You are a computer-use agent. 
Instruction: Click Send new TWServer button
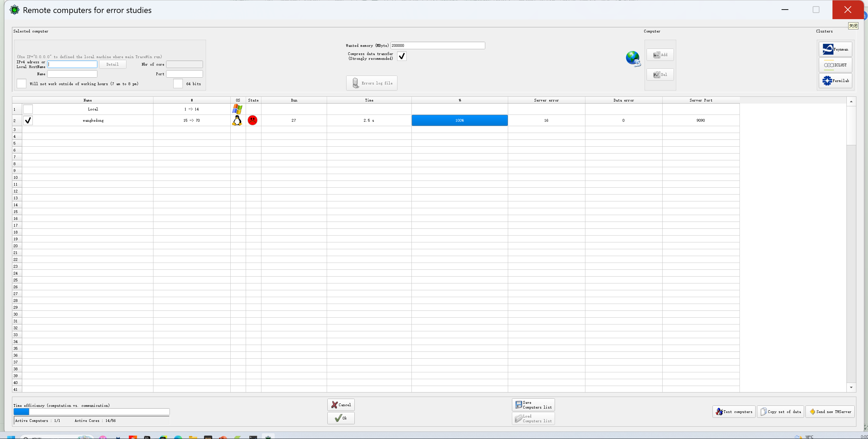click(x=830, y=412)
